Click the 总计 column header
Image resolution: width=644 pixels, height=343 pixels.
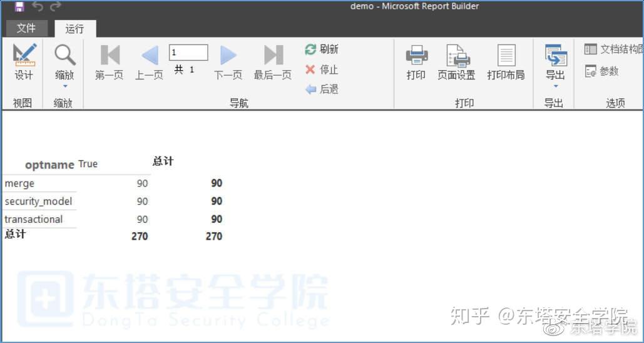point(163,161)
